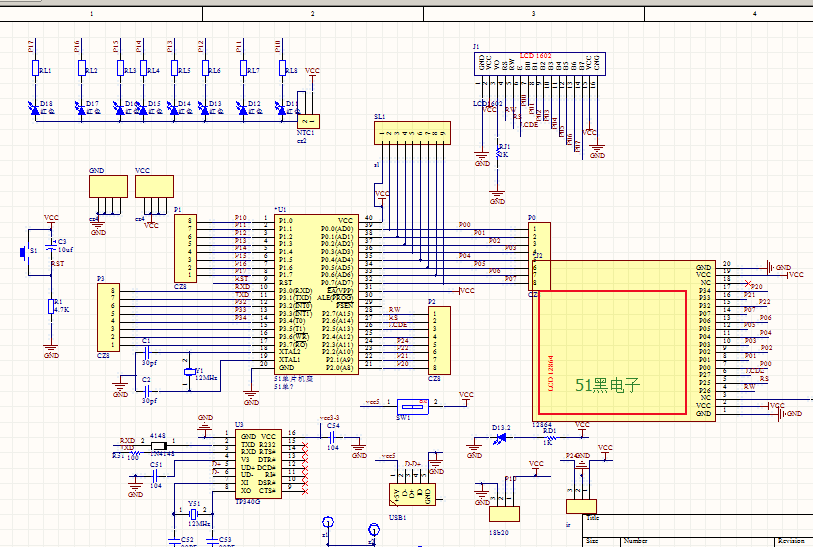Click sheet column header 1
Image resolution: width=813 pixels, height=547 pixels.
92,14
